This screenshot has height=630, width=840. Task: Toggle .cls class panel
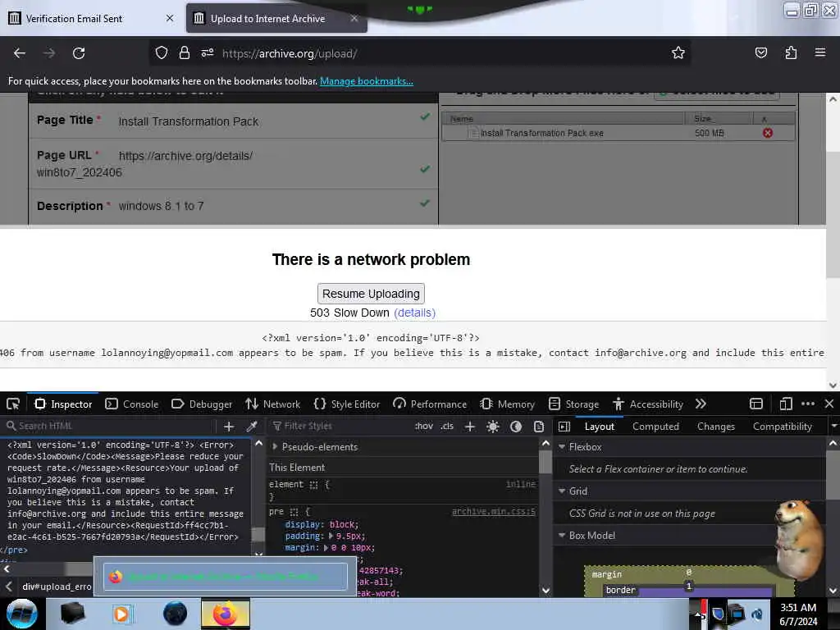click(x=447, y=427)
